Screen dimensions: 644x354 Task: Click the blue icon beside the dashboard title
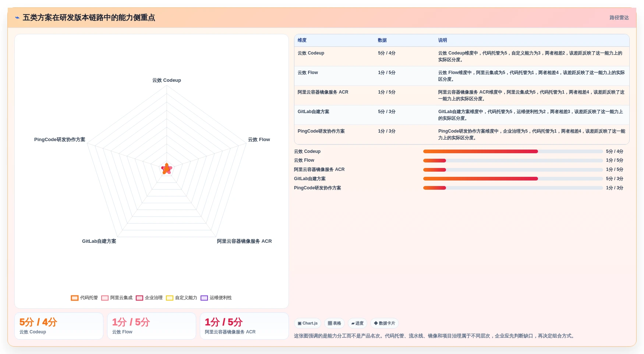tap(17, 18)
